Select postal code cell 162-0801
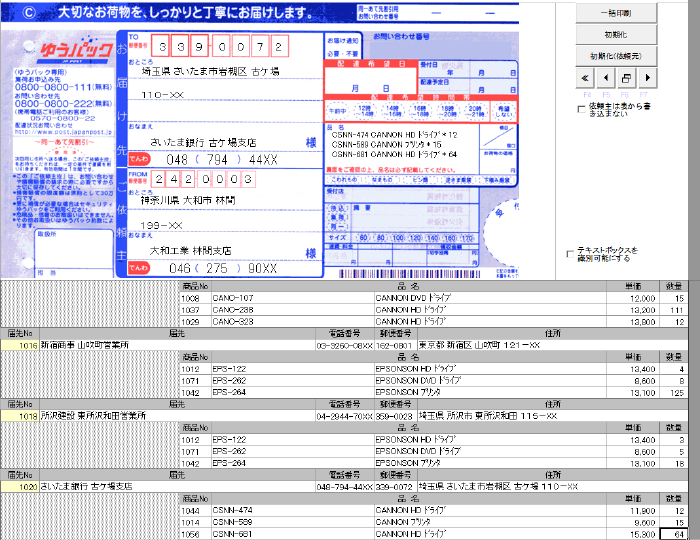 point(396,345)
